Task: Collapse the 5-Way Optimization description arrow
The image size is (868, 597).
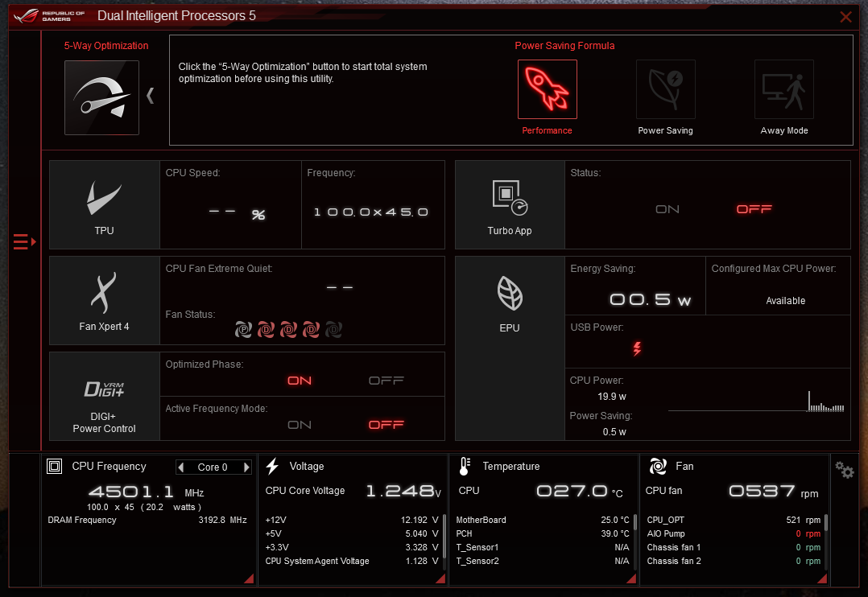Action: point(150,96)
